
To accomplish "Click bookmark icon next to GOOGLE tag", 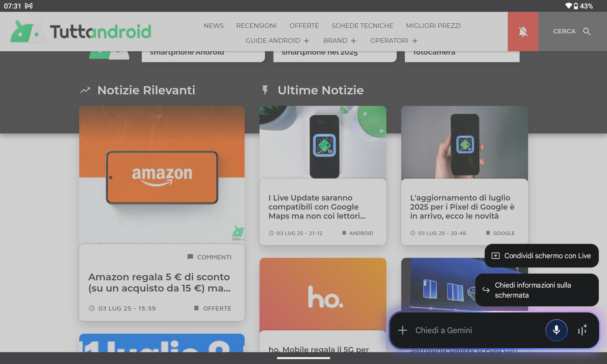I will 488,233.
